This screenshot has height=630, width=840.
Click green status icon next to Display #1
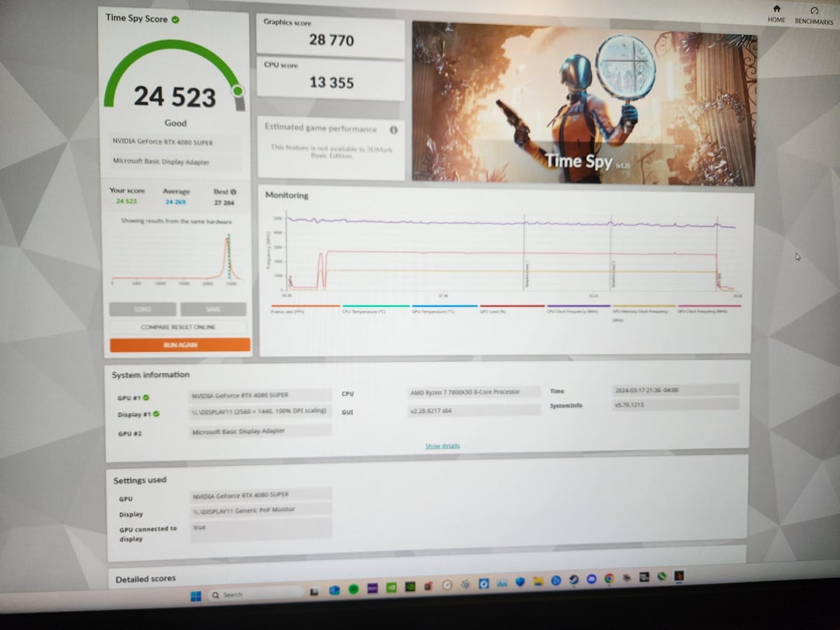pos(156,414)
